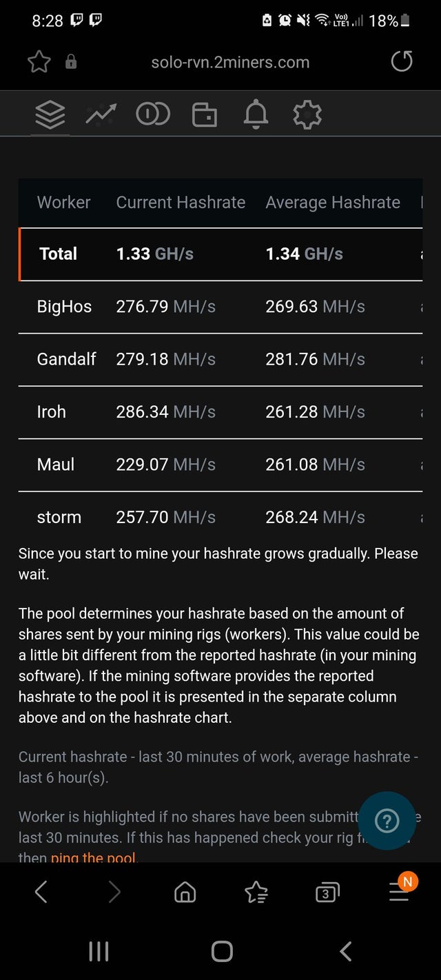Reload the page with refresh icon
Image resolution: width=441 pixels, height=980 pixels.
(x=402, y=62)
